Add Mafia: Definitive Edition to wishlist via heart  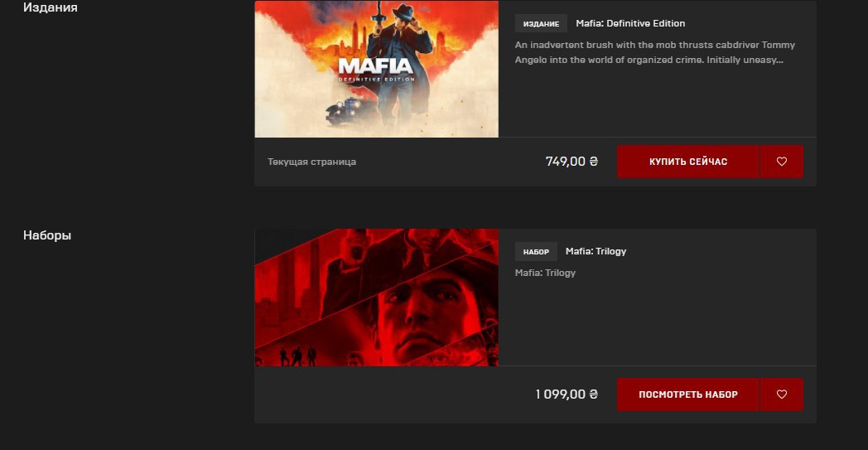[781, 162]
